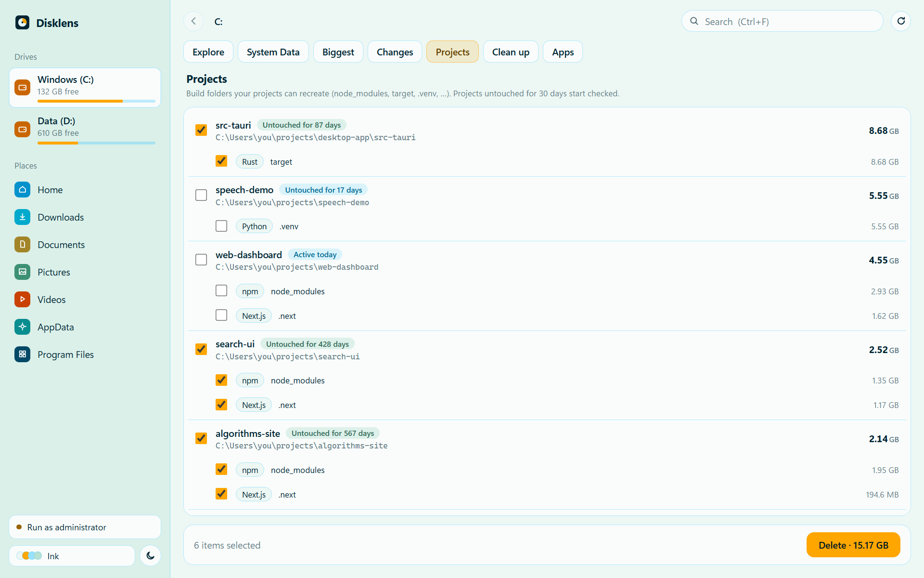The width and height of the screenshot is (924, 578).
Task: Uncheck search-ui node_modules checkbox
Action: [221, 380]
